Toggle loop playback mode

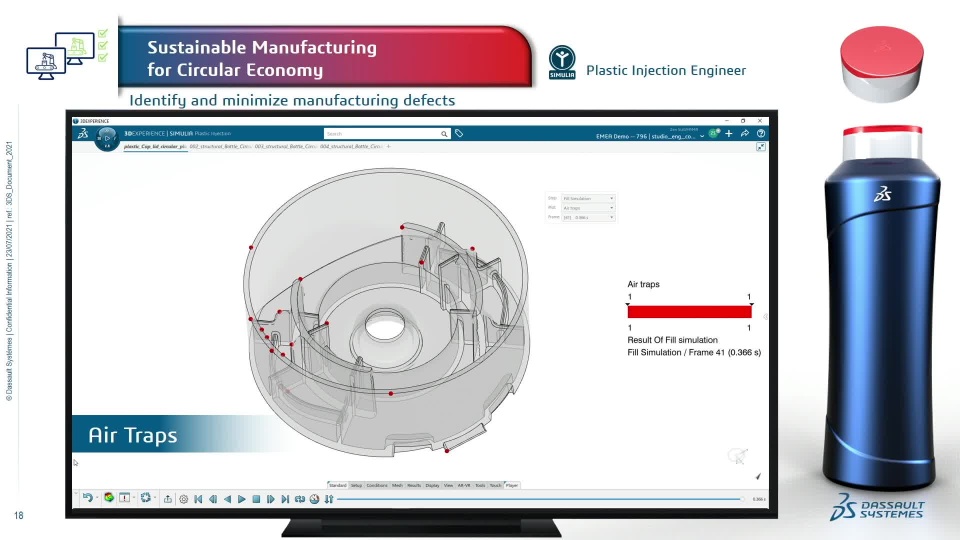click(300, 499)
